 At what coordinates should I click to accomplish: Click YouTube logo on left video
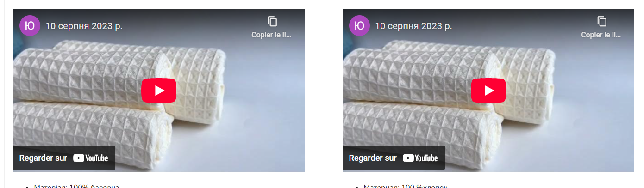[x=91, y=158]
